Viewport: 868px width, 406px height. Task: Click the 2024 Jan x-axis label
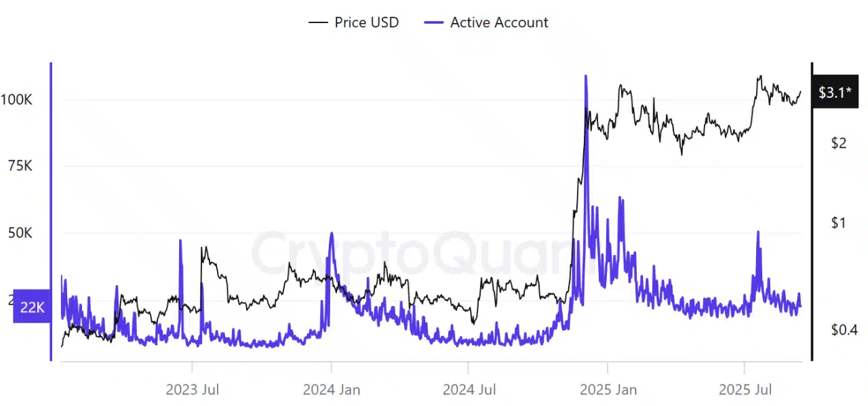332,390
